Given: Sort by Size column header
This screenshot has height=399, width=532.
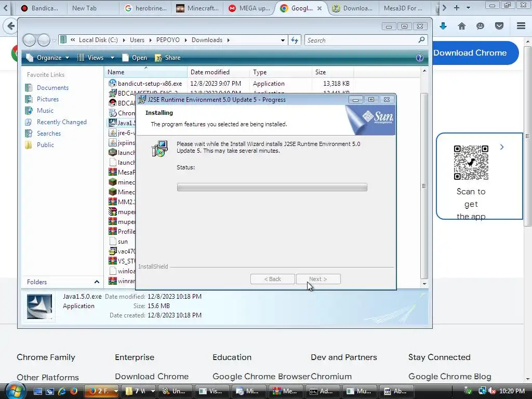Looking at the screenshot, I should tap(332, 72).
